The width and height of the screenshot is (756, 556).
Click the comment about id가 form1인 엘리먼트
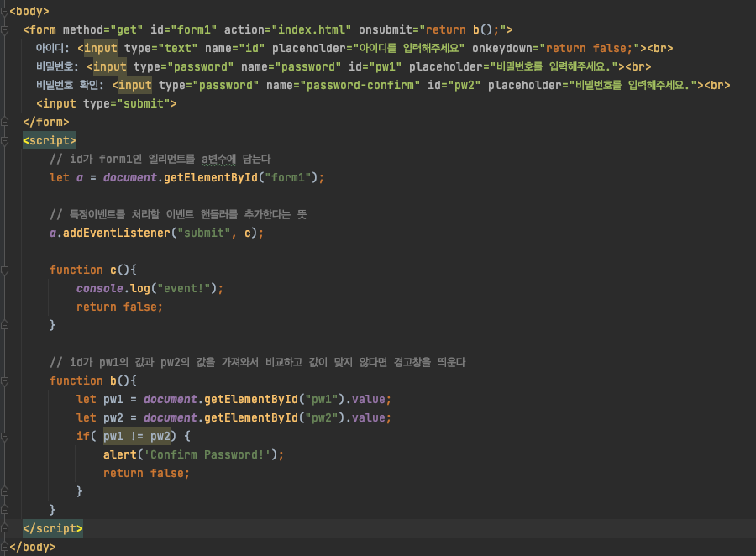160,159
